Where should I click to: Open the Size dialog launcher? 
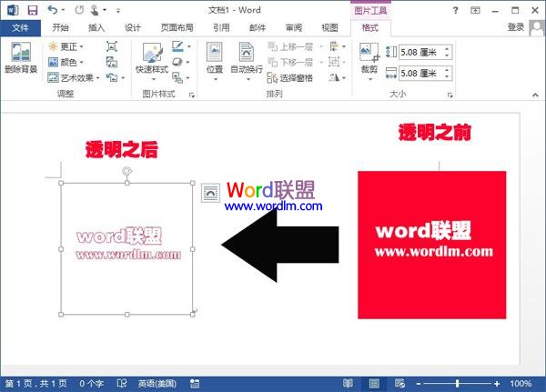click(x=450, y=95)
